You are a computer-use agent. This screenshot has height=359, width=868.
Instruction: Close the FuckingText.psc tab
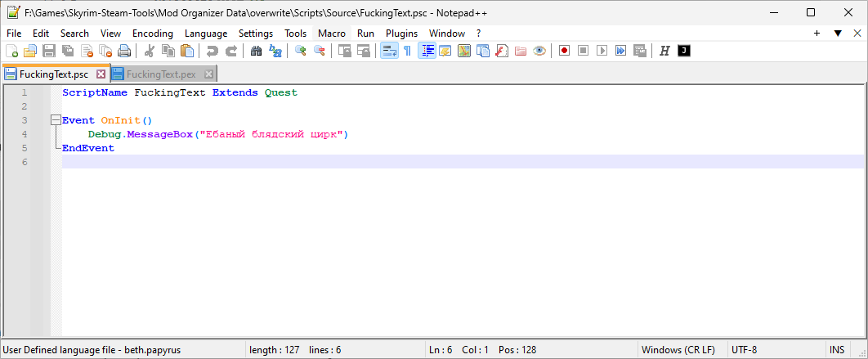click(101, 74)
